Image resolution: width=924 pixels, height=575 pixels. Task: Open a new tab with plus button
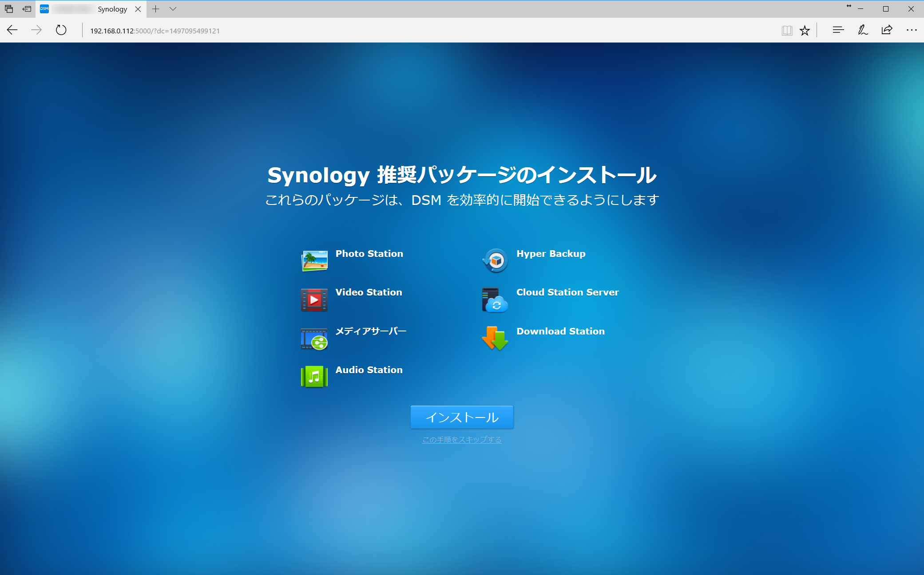coord(155,9)
